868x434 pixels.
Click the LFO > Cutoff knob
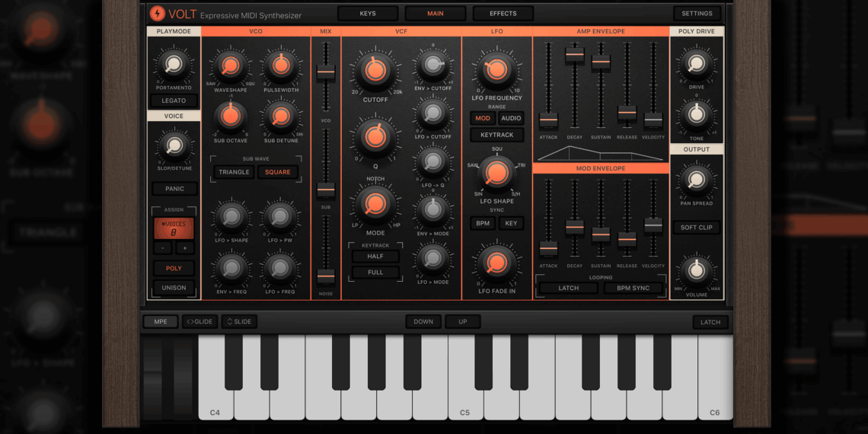point(433,113)
